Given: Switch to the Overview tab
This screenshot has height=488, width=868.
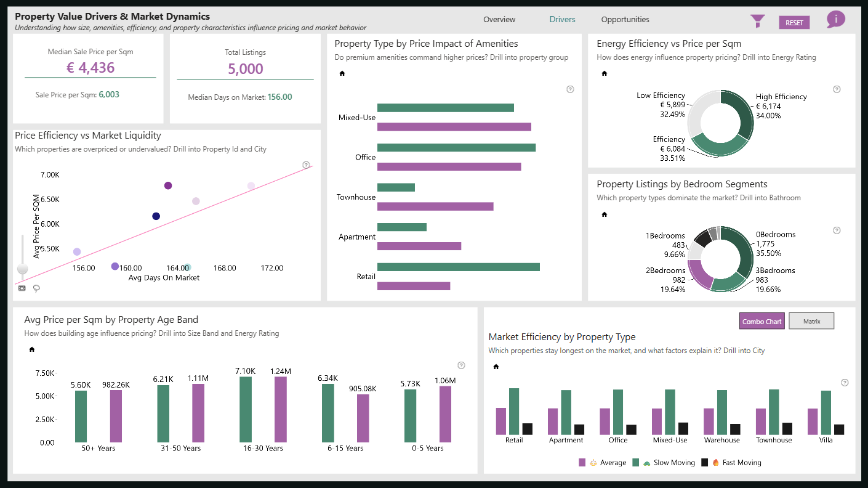Looking at the screenshot, I should pos(499,20).
